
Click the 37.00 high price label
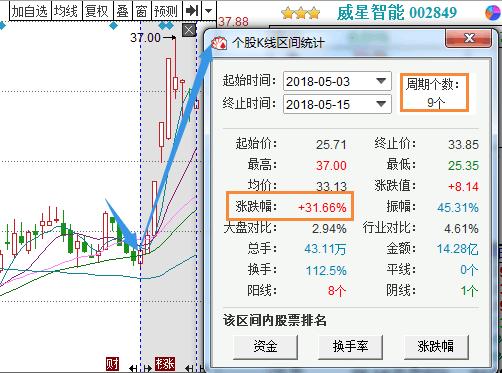145,38
